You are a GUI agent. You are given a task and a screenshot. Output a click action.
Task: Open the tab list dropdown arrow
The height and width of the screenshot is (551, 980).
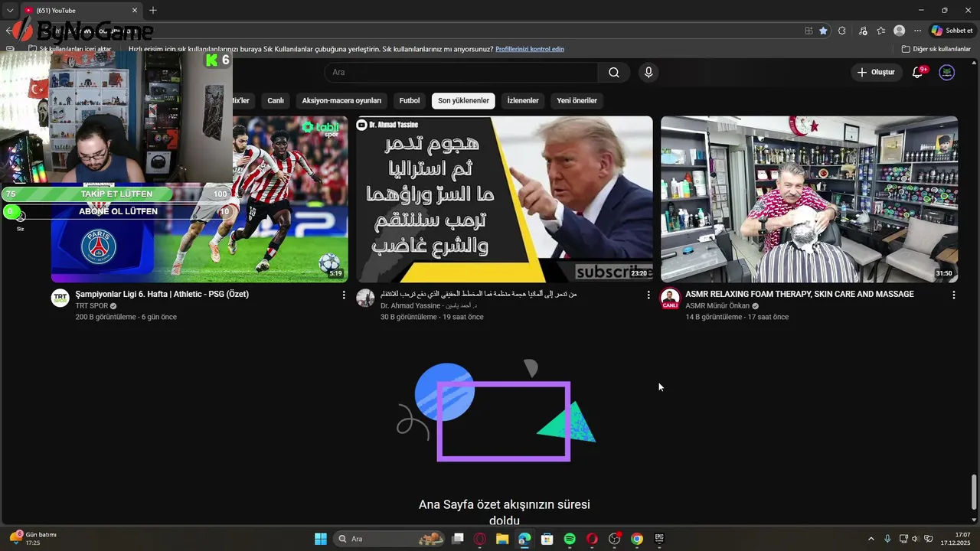point(10,10)
